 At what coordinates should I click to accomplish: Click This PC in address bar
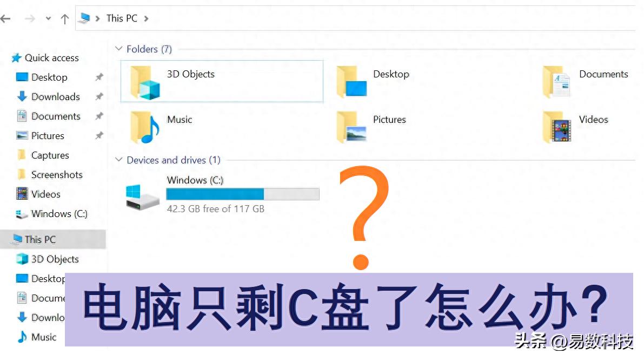pyautogui.click(x=122, y=18)
